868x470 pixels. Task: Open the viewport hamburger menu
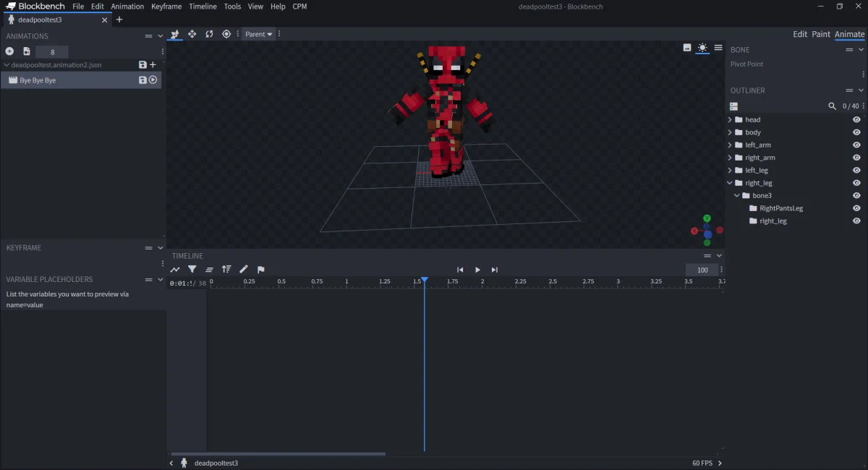[x=718, y=48]
